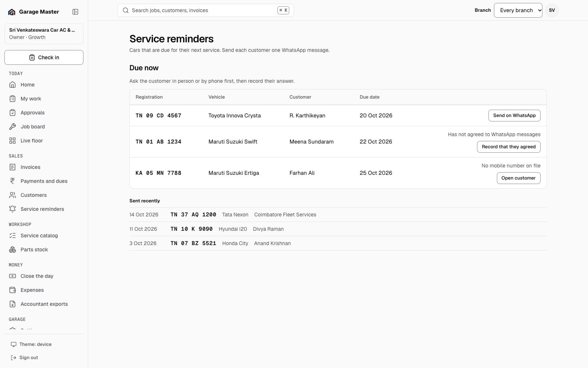Click sent row TN 07 BZ 5521
Screen dimensions: 588x368
tap(338, 243)
